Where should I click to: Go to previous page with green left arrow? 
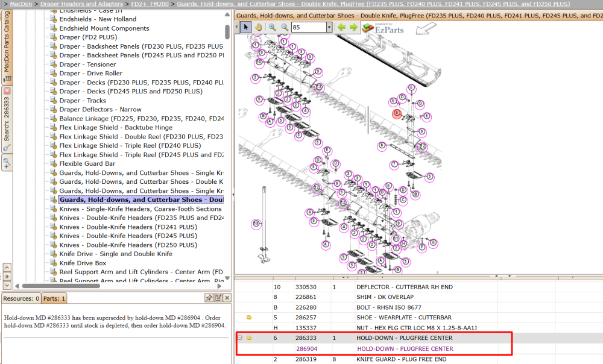341,27
